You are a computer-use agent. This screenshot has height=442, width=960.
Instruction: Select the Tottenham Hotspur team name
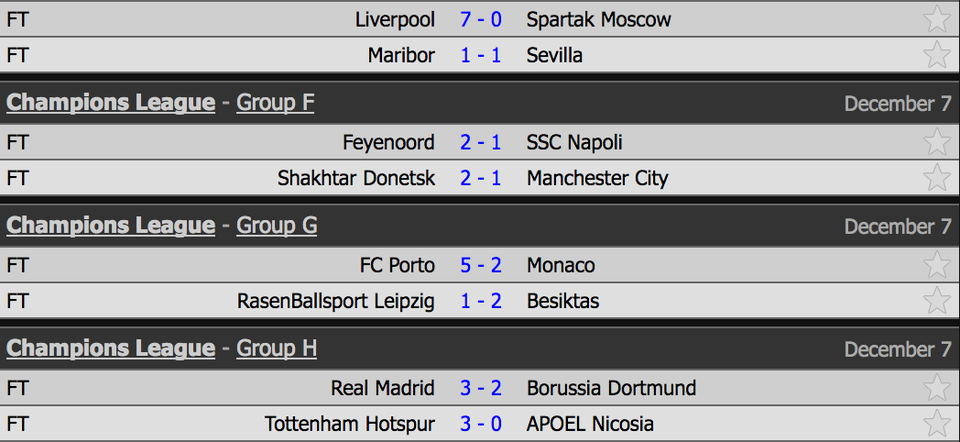pyautogui.click(x=350, y=424)
